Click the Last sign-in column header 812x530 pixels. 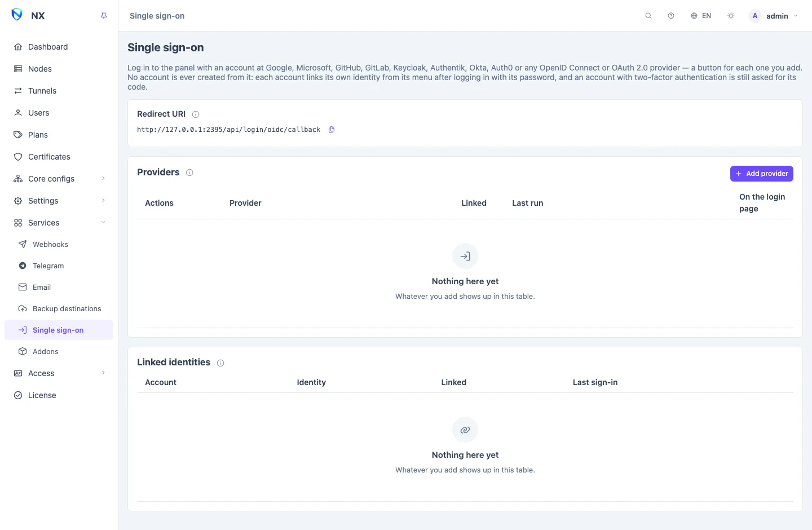pyautogui.click(x=595, y=382)
